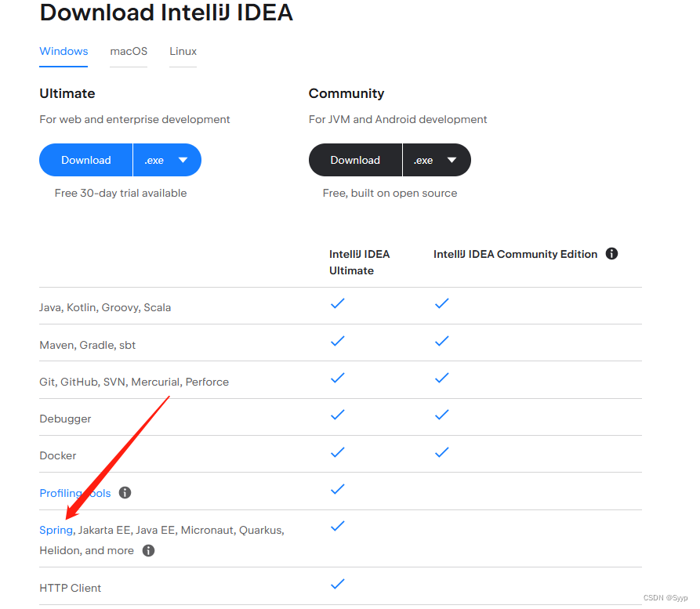Click the Community checkmark for Git, GitHub row
The height and width of the screenshot is (609, 700).
click(441, 378)
